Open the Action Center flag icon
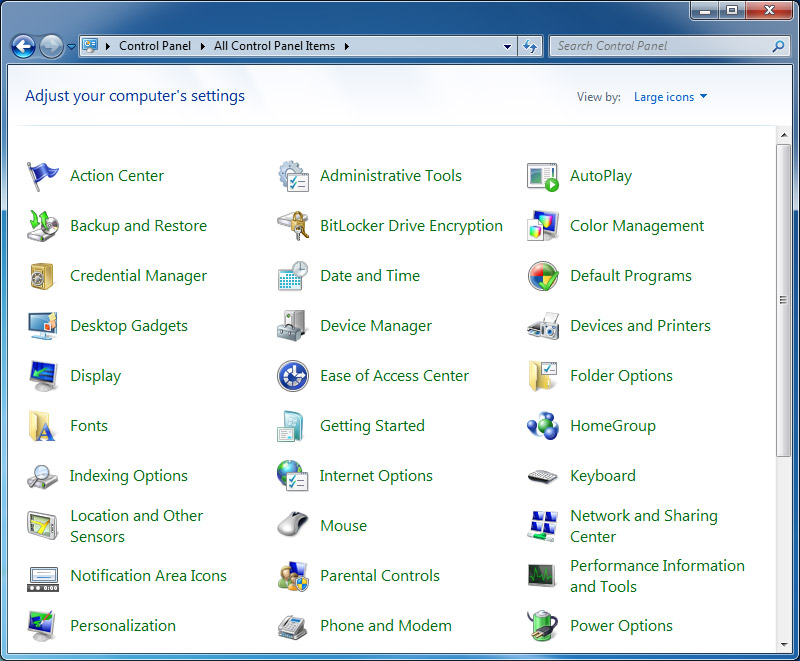Image resolution: width=800 pixels, height=661 pixels. click(43, 176)
